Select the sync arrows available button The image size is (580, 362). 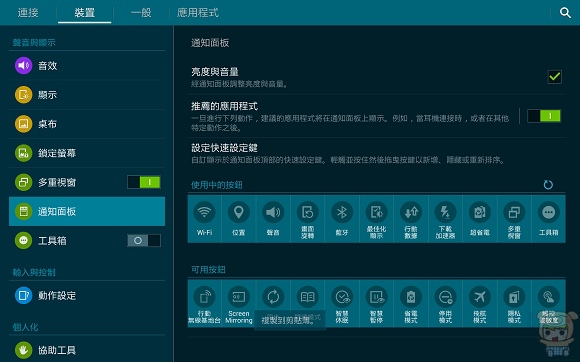click(273, 304)
